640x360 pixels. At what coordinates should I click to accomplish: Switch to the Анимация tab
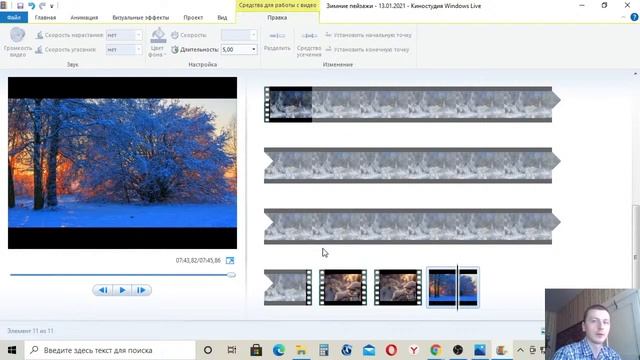pos(84,18)
